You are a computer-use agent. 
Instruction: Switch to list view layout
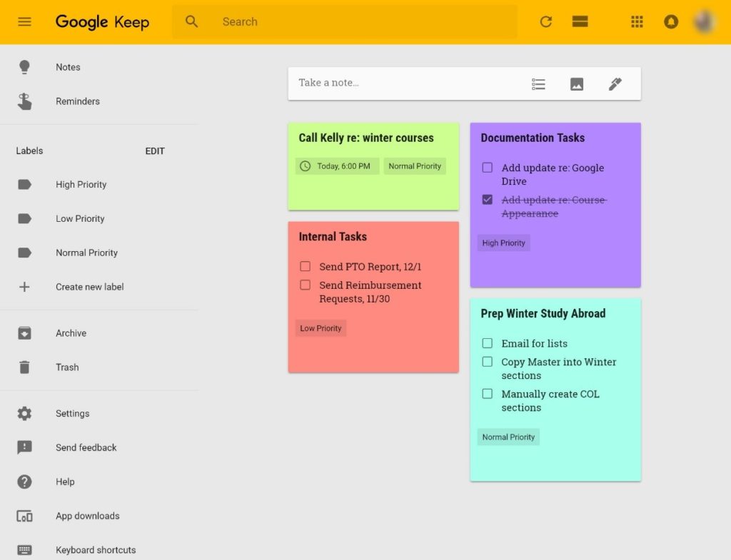(580, 21)
